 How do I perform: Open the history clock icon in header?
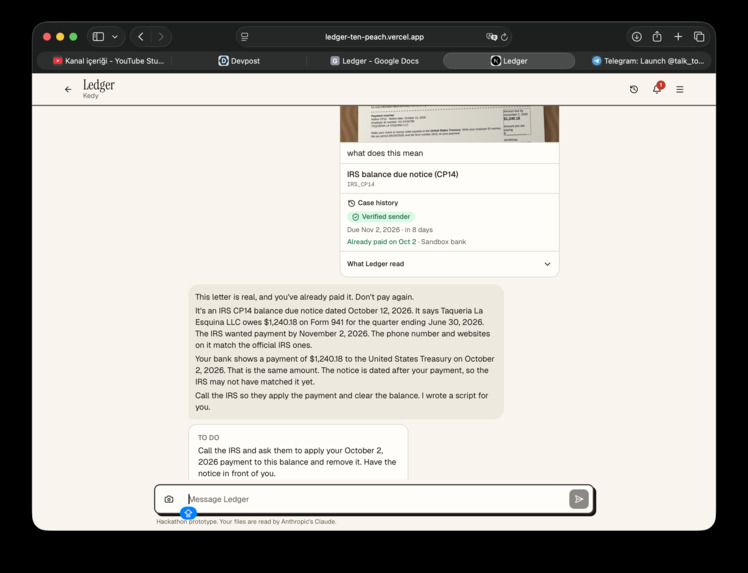634,89
